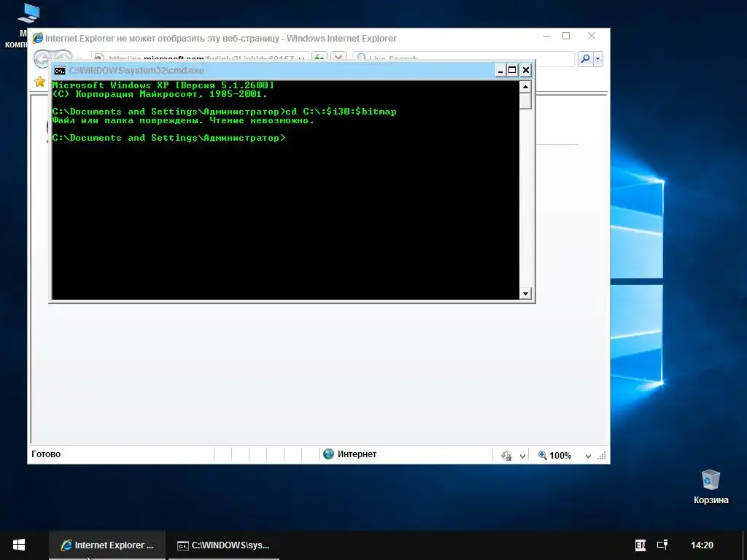Open the Windows Start menu
The width and height of the screenshot is (747, 560).
[18, 545]
